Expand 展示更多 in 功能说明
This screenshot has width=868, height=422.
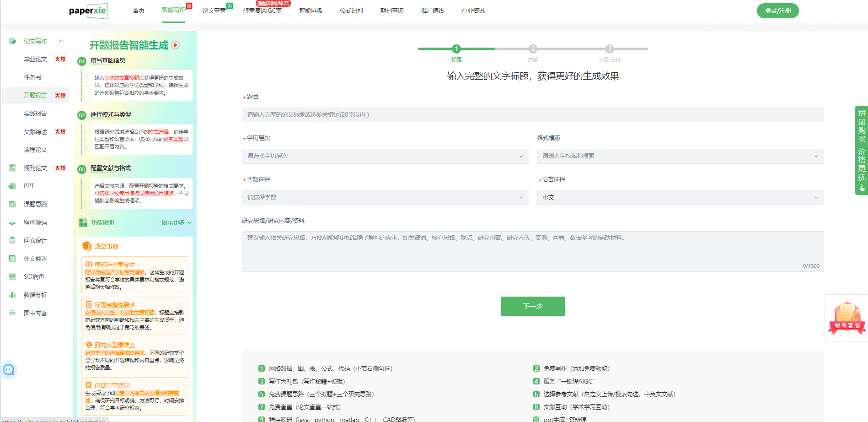(176, 222)
